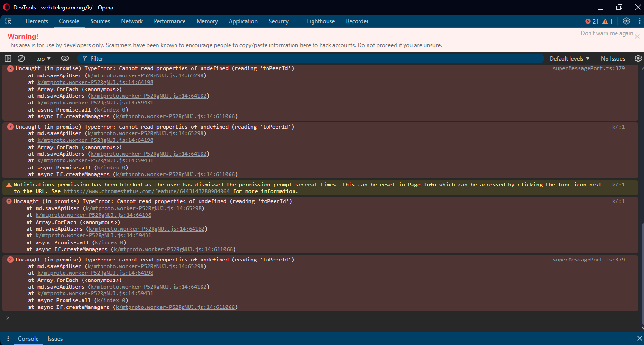
Task: Open the Security tab
Action: [278, 21]
